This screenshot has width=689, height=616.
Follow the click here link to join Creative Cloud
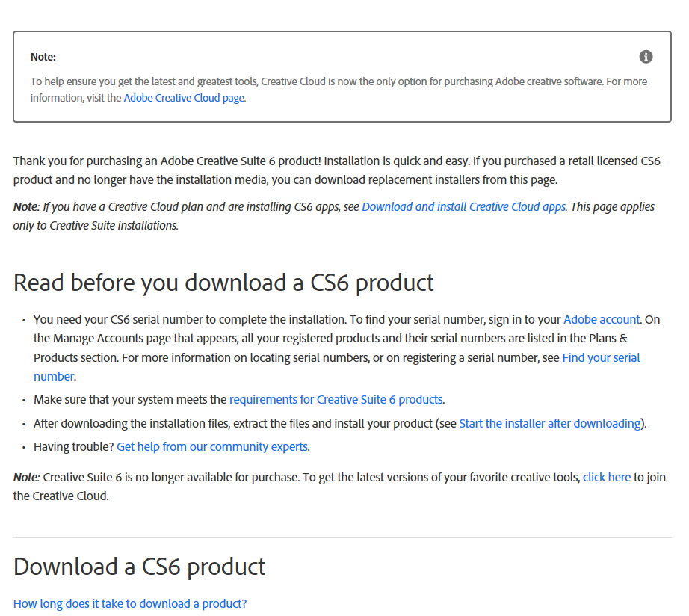[607, 478]
